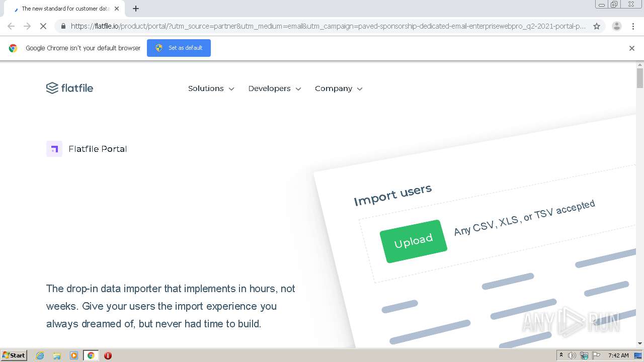Viewport: 644px width, 362px height.
Task: Open media player from taskbar
Action: tap(74, 355)
